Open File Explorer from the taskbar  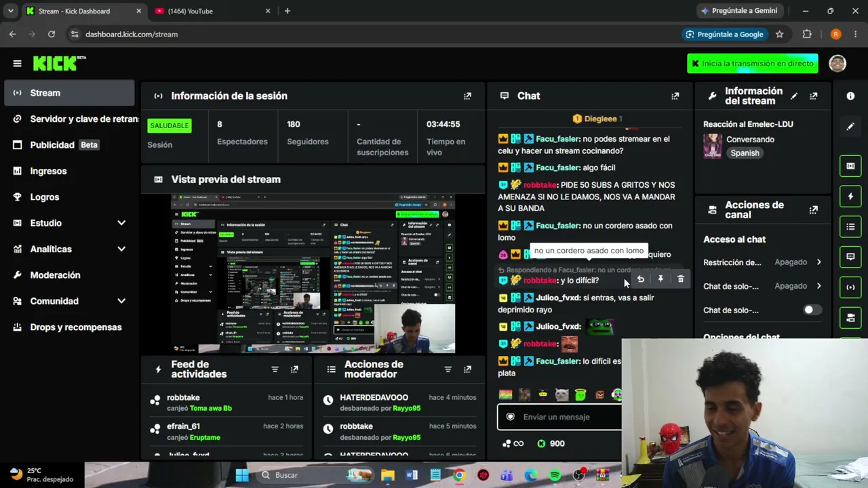[387, 475]
